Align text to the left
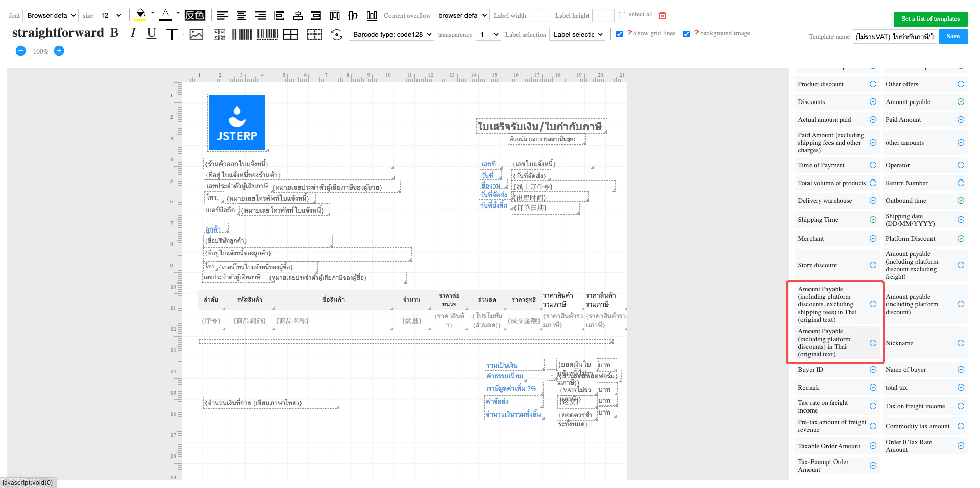Image resolution: width=980 pixels, height=488 pixels. point(222,15)
